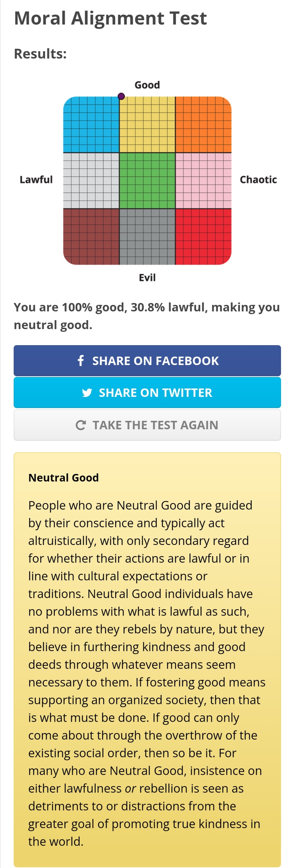Click the Twitter bird icon

[87, 392]
